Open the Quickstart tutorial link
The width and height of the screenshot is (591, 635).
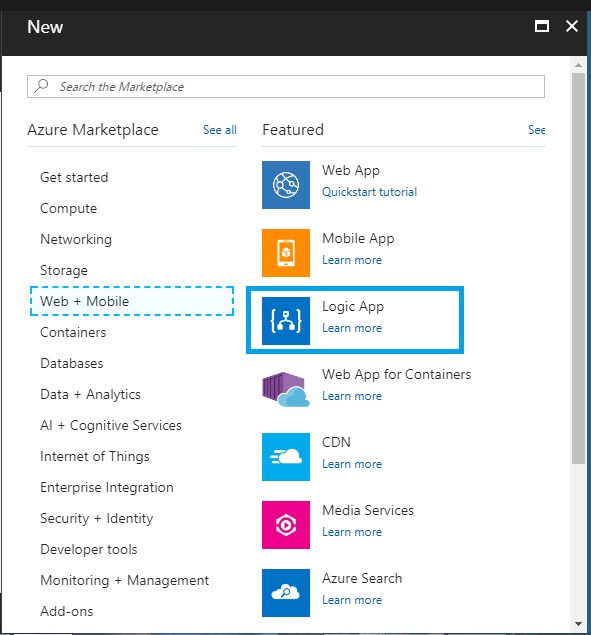point(369,192)
